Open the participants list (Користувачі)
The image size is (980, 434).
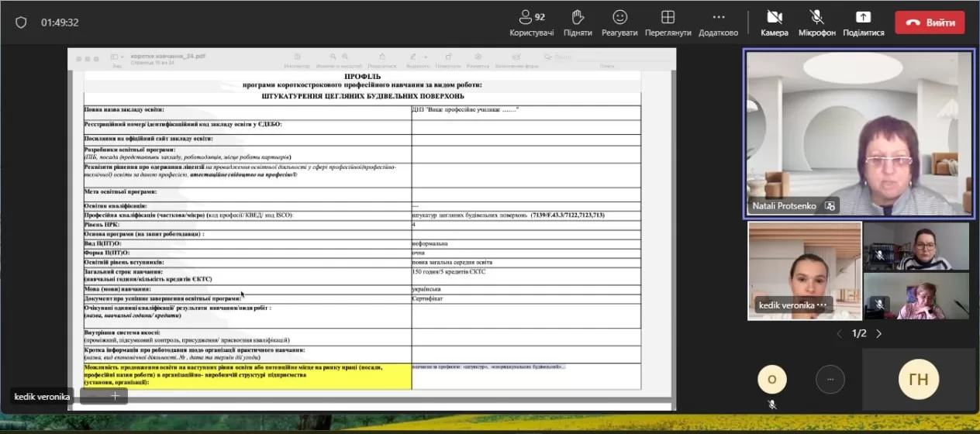pos(531,22)
